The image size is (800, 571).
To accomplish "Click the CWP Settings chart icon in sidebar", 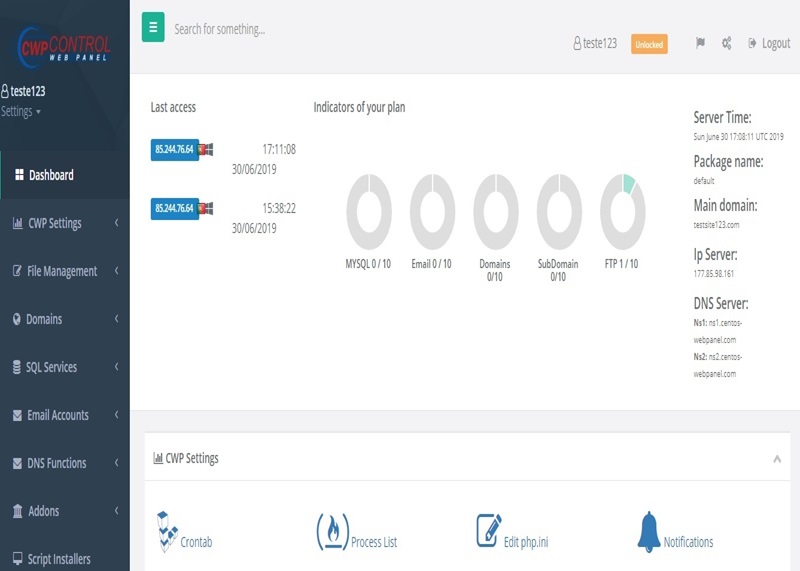I will tap(17, 223).
